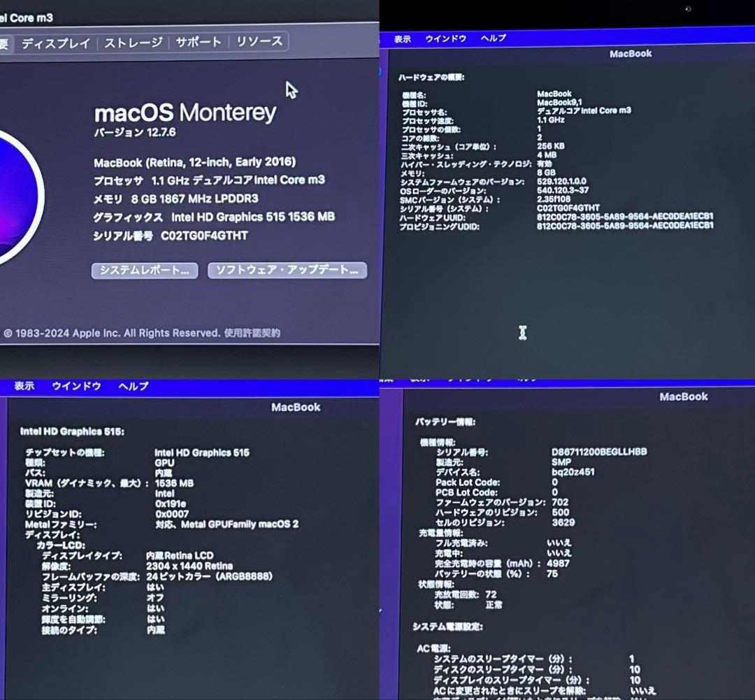The image size is (755, 700).
Task: Click the システムレポート... button
Action: pos(145,270)
